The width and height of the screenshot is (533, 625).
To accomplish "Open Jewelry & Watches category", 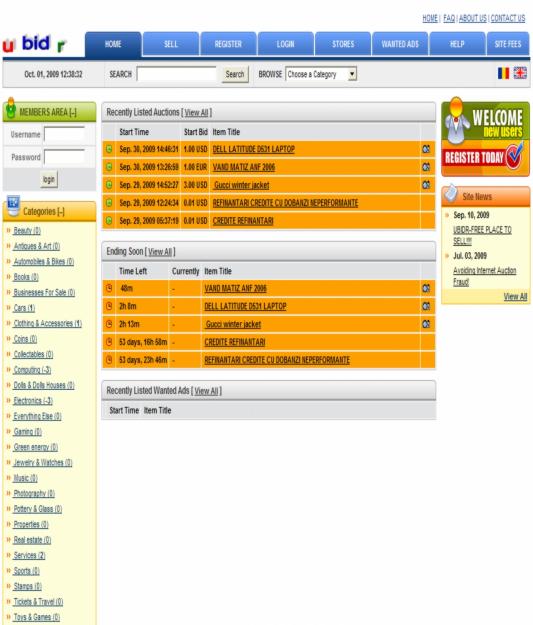I will [43, 463].
